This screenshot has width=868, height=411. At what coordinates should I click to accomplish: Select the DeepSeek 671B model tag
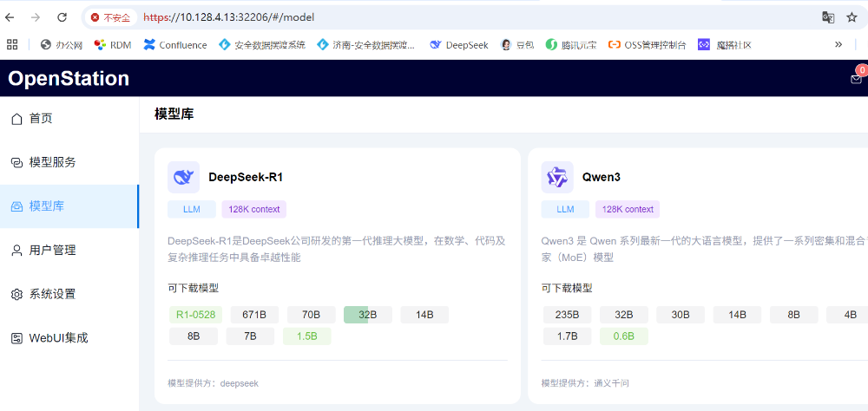click(254, 315)
